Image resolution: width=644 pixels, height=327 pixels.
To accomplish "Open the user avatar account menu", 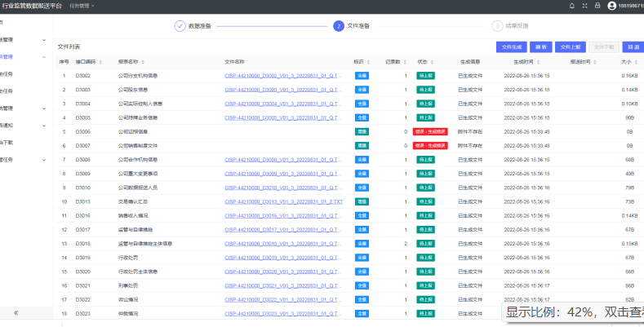I will click(x=612, y=6).
